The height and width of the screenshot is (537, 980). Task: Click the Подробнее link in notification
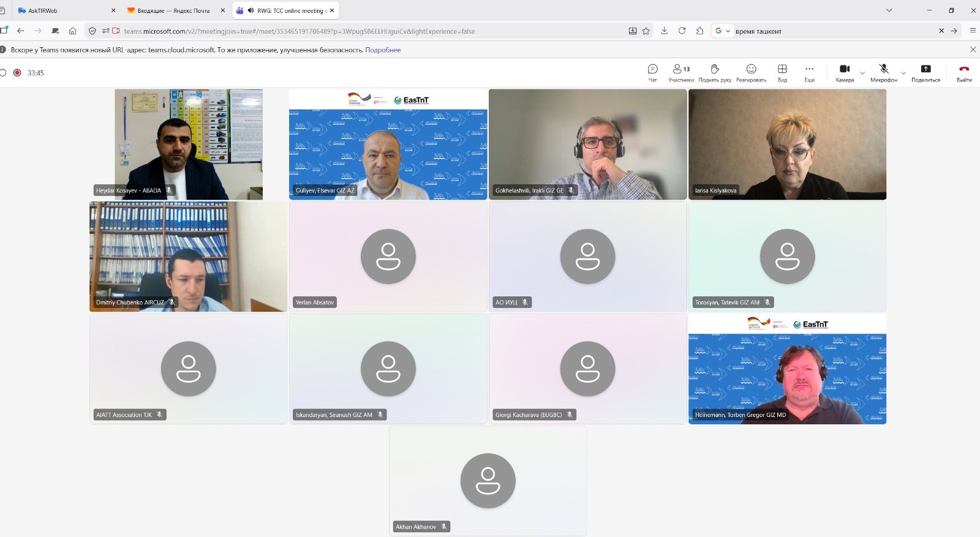point(383,50)
